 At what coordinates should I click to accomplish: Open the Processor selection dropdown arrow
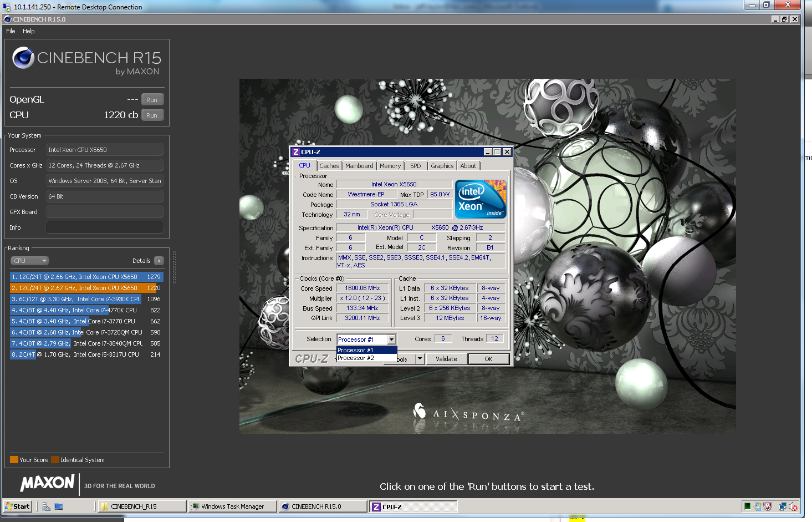pyautogui.click(x=391, y=339)
